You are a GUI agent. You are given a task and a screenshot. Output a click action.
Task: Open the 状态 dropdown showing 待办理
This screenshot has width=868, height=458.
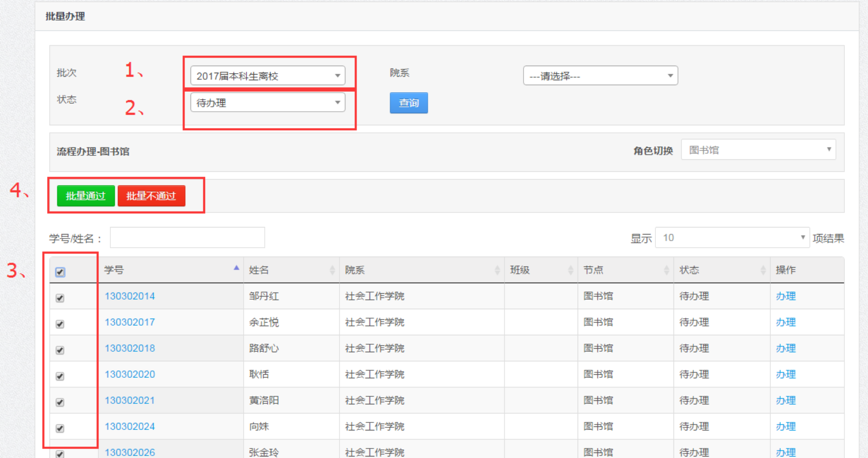click(x=268, y=103)
